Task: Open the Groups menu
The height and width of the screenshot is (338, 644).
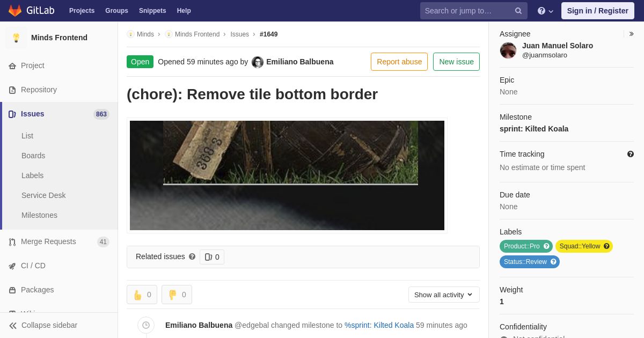Action: coord(116,11)
